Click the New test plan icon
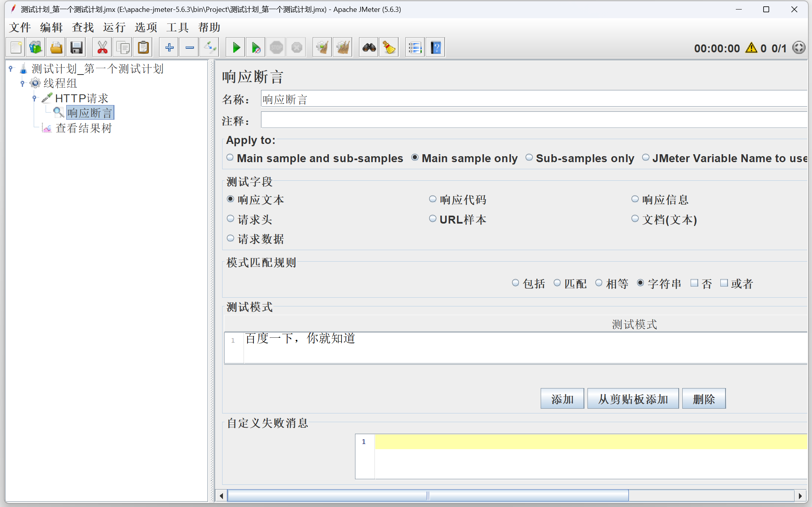The image size is (812, 507). click(16, 48)
